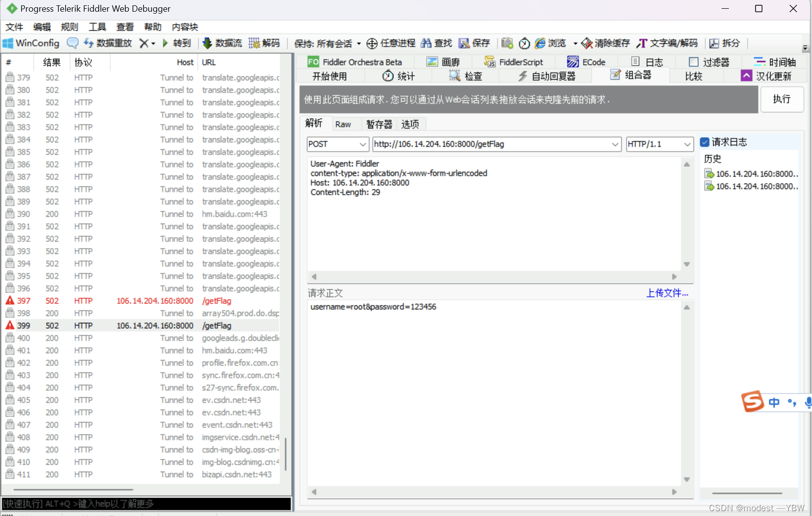Switch to the 检查 inspectors tab
The height and width of the screenshot is (516, 812).
pyautogui.click(x=465, y=76)
